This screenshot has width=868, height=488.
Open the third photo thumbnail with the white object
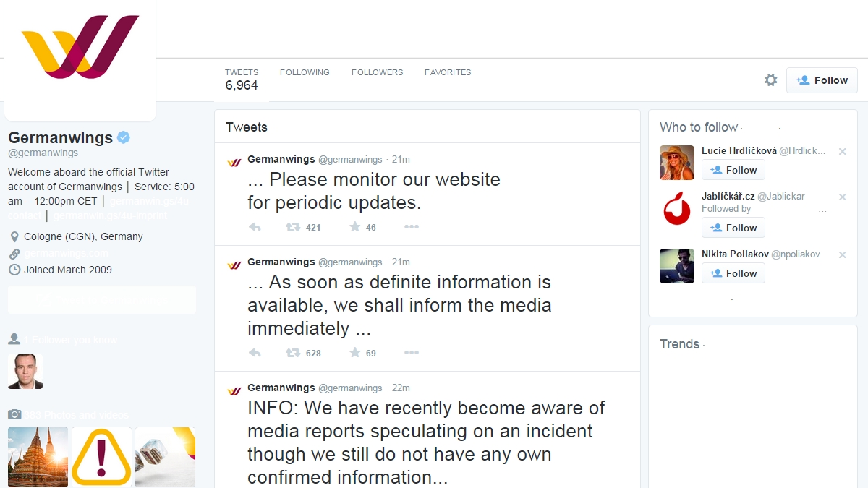tap(165, 456)
